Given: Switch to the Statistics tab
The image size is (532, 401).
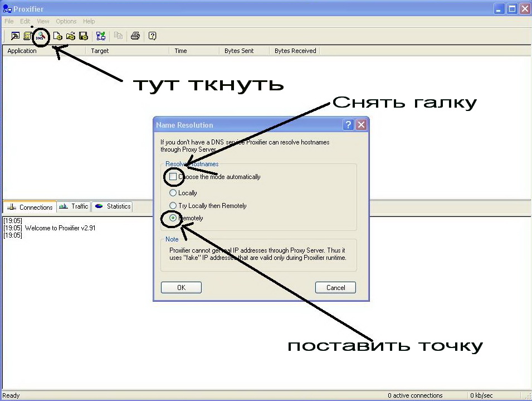Looking at the screenshot, I should point(113,206).
